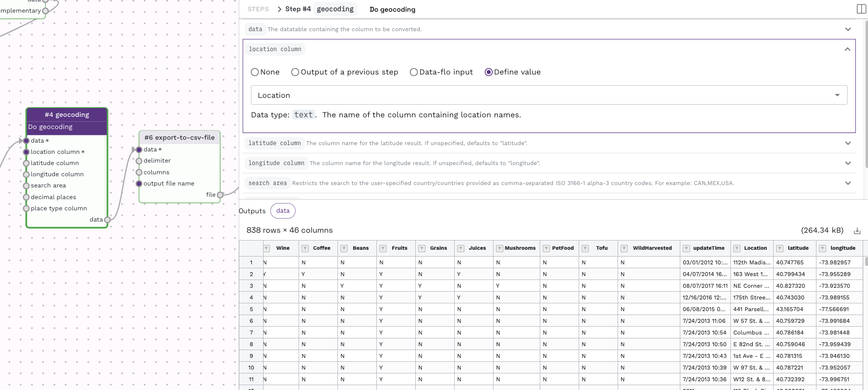
Task: Click the geocoding node data output port
Action: [x=107, y=220]
